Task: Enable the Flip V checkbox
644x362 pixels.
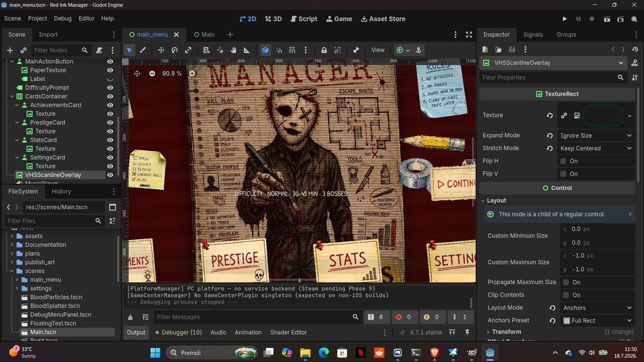Action: click(x=563, y=174)
